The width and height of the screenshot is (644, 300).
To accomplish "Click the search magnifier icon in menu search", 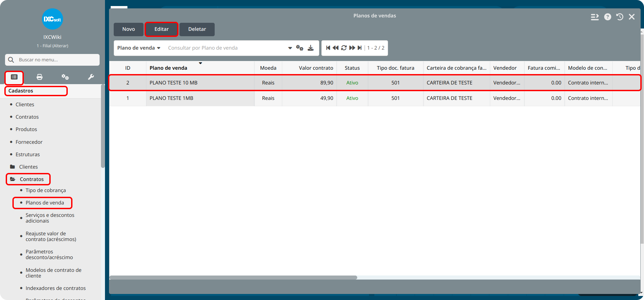I will click(11, 60).
